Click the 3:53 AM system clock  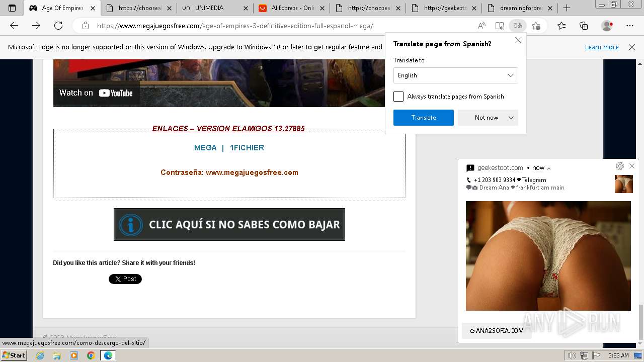click(x=618, y=355)
